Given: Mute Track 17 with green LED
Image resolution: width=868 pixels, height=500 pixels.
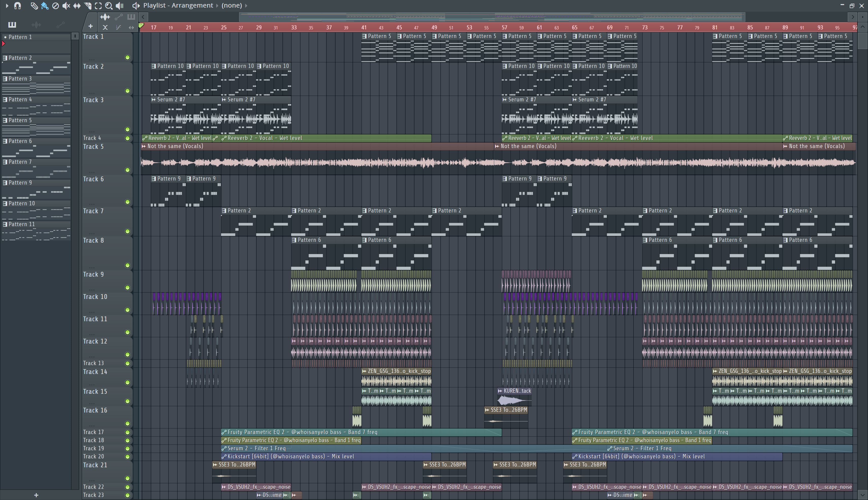Looking at the screenshot, I should [x=128, y=432].
